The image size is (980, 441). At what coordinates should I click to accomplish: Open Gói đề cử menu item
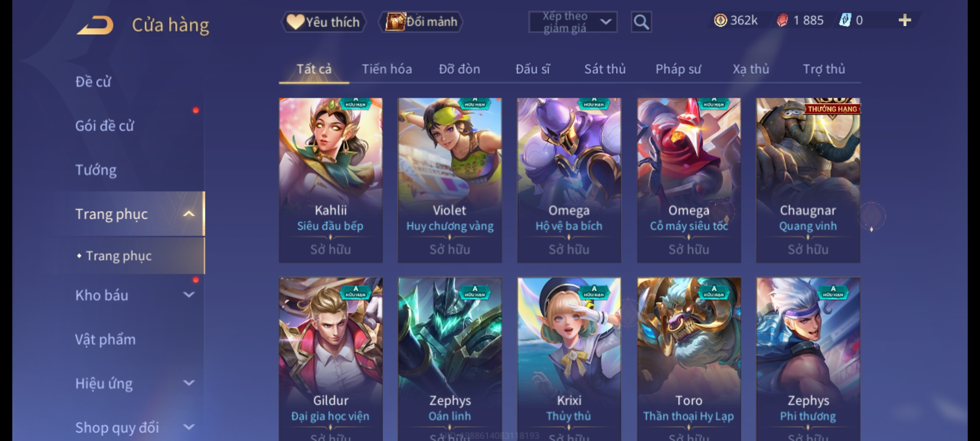click(105, 126)
